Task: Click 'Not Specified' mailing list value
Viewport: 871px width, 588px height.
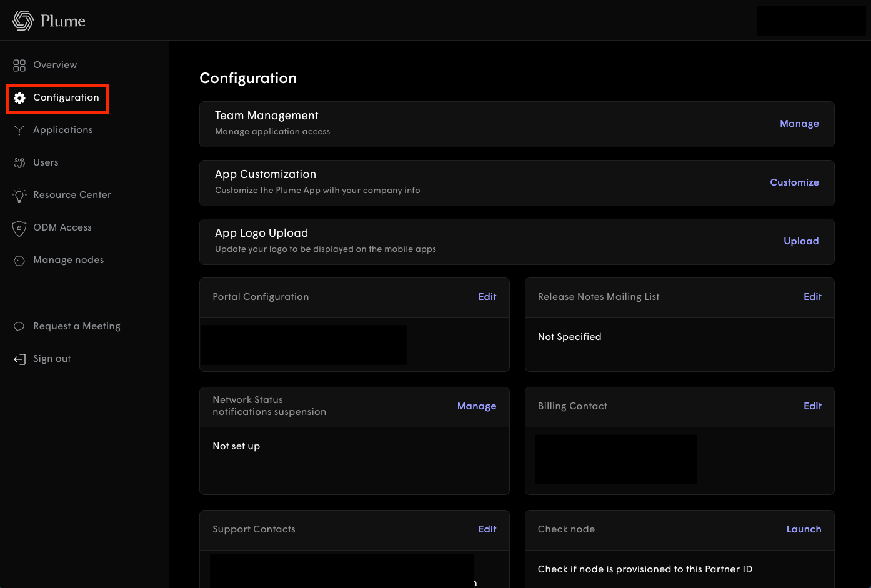Action: [x=569, y=337]
